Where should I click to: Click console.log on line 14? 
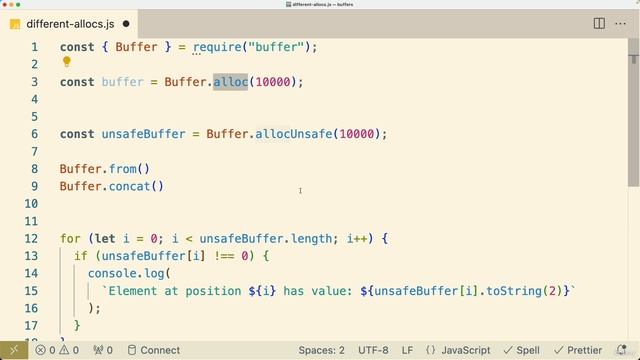coord(126,273)
